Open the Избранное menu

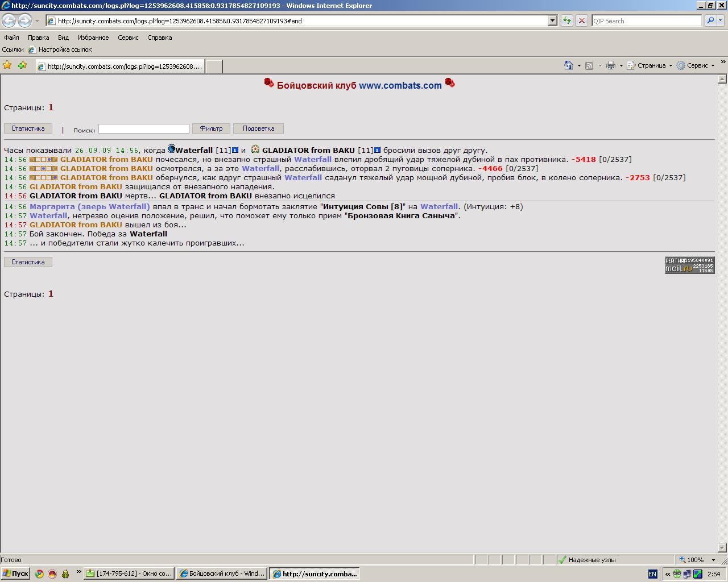coord(93,38)
